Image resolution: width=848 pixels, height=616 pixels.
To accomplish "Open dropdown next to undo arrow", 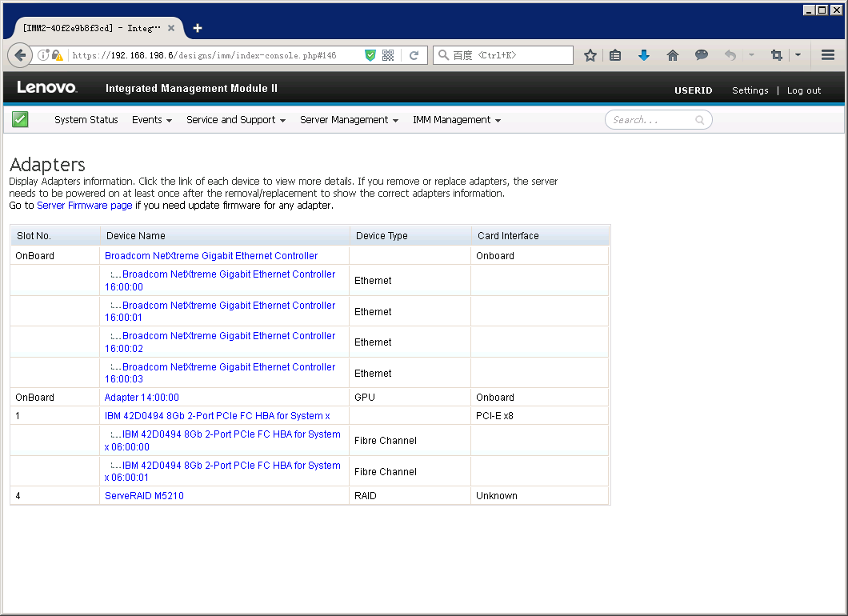I will coord(751,55).
